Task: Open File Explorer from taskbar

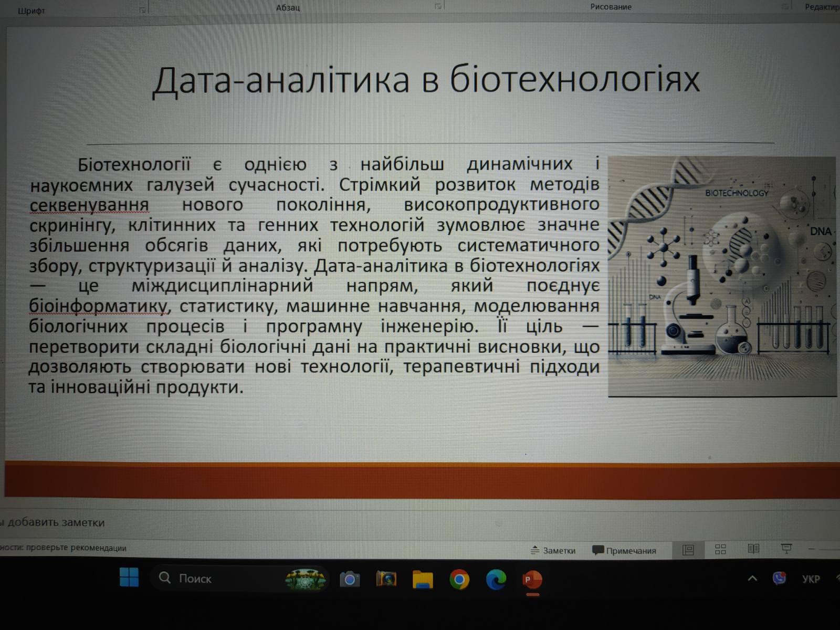Action: tap(423, 580)
